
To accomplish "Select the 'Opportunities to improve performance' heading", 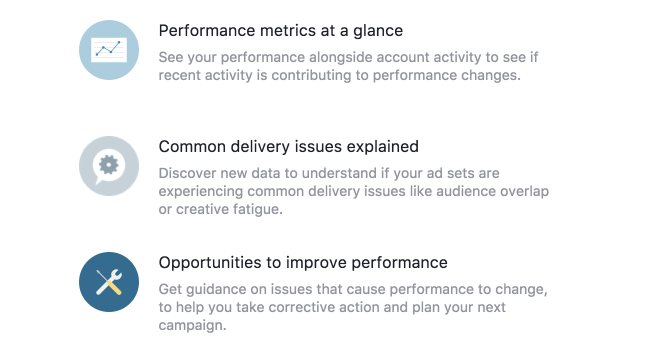I will click(303, 263).
